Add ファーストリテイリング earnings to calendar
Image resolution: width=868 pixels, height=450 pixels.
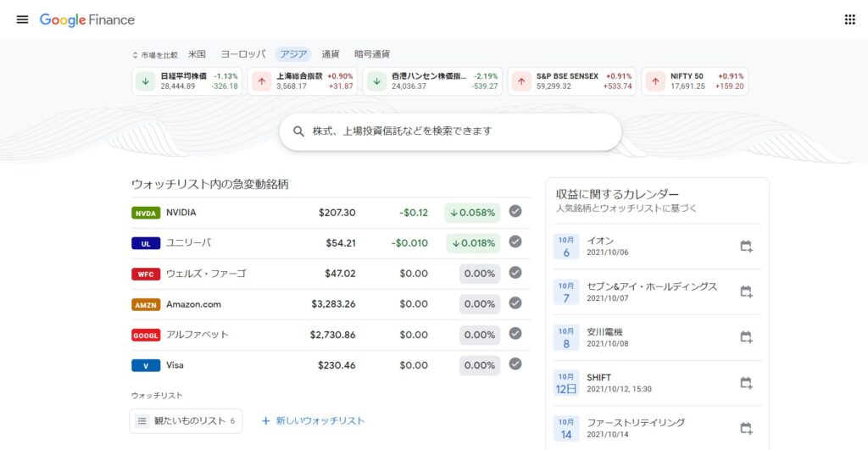point(745,428)
